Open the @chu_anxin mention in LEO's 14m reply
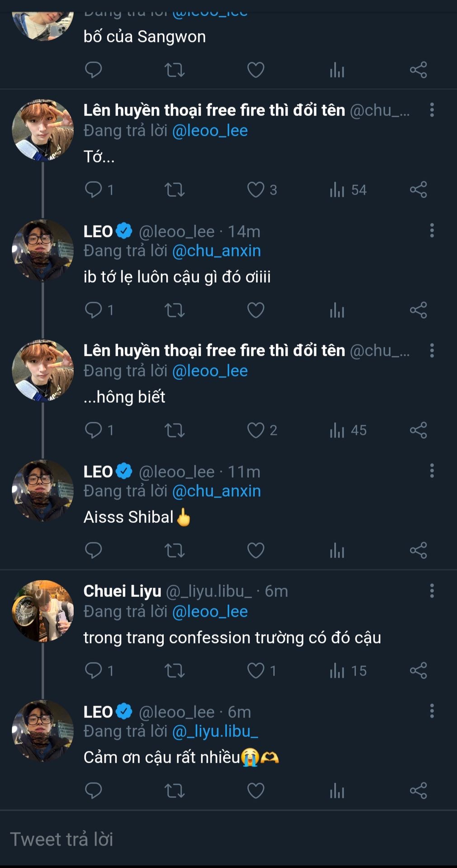This screenshot has width=457, height=868. coord(217,251)
